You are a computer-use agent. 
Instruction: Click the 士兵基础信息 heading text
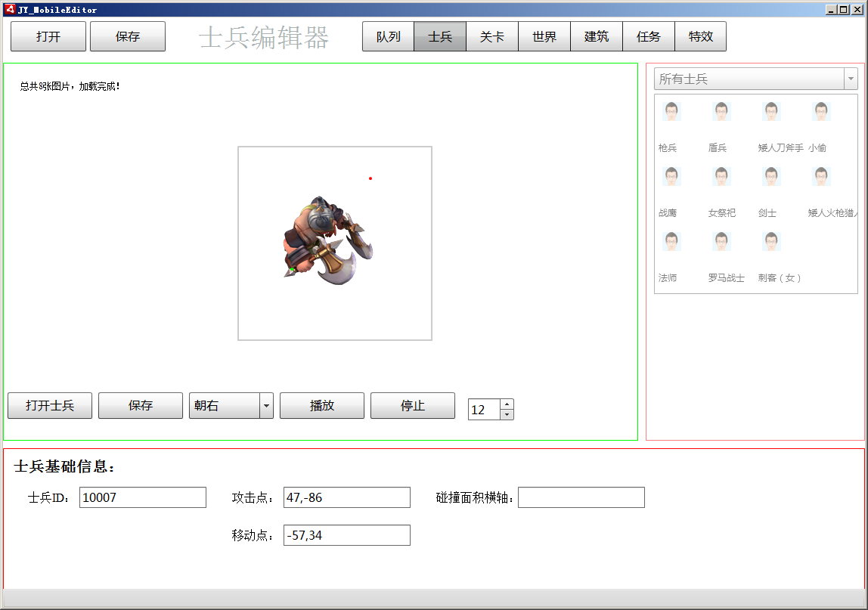click(x=64, y=466)
